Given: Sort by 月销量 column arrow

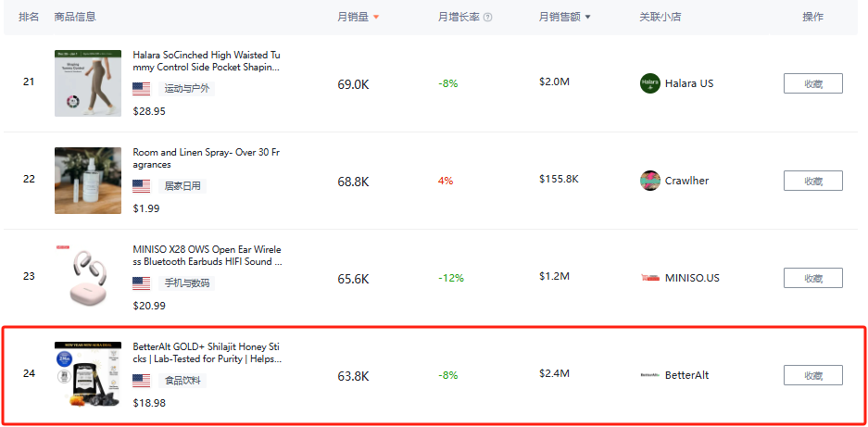Looking at the screenshot, I should click(376, 18).
